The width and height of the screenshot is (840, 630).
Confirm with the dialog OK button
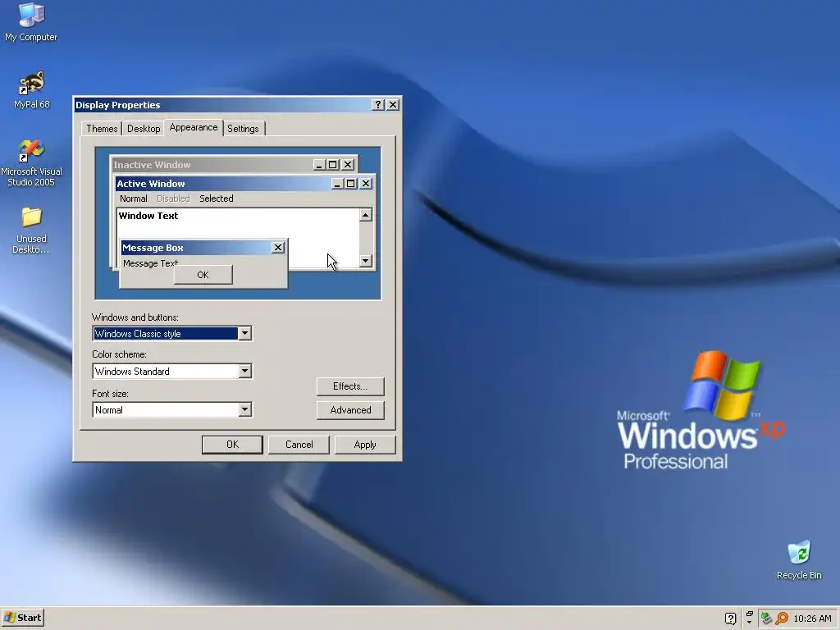pyautogui.click(x=232, y=445)
